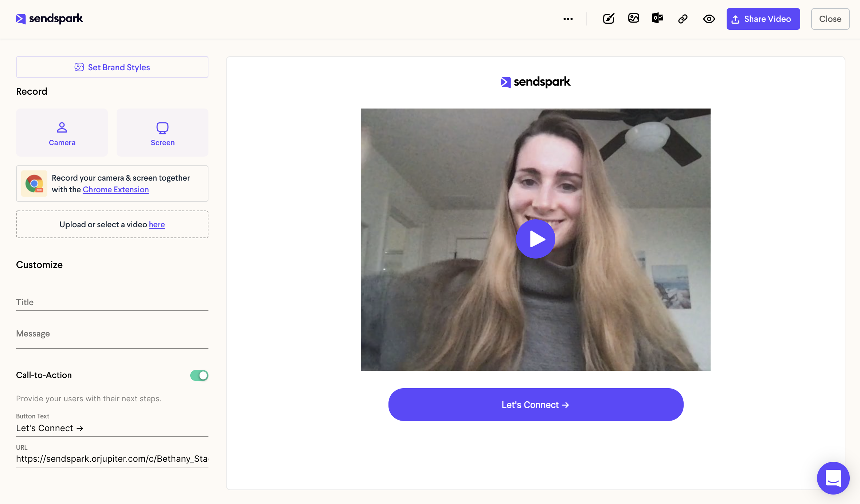The width and height of the screenshot is (860, 504).
Task: Click the Chrome Extension link
Action: coord(116,189)
